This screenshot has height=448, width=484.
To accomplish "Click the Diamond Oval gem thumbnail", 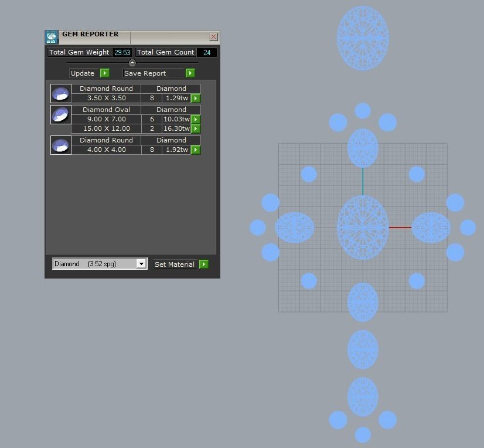I will pyautogui.click(x=61, y=114).
